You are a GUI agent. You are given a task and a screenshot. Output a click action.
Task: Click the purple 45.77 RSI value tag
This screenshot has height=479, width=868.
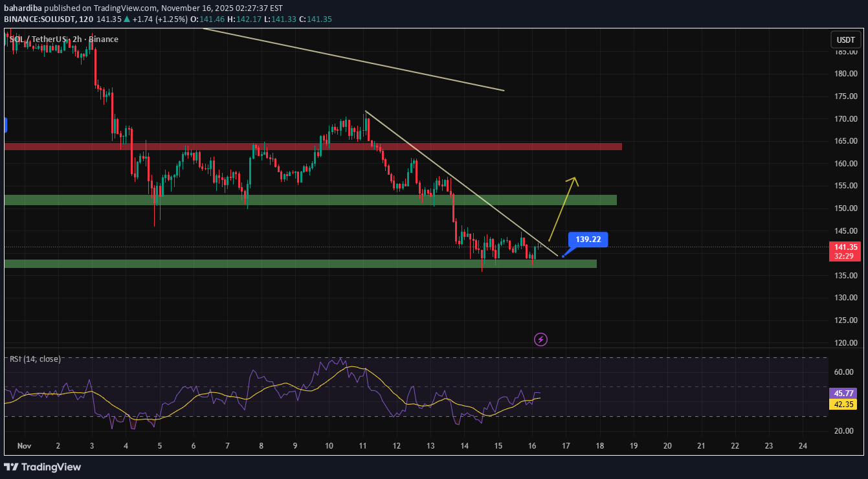click(844, 393)
